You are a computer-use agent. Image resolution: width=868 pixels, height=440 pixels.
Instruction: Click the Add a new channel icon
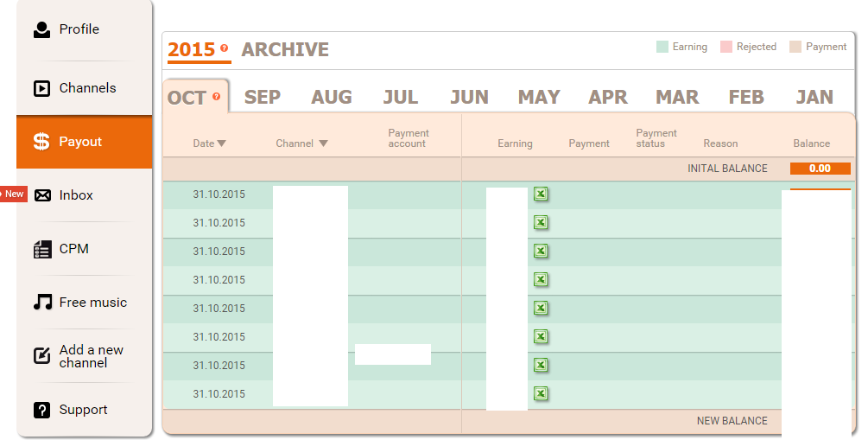coord(41,356)
